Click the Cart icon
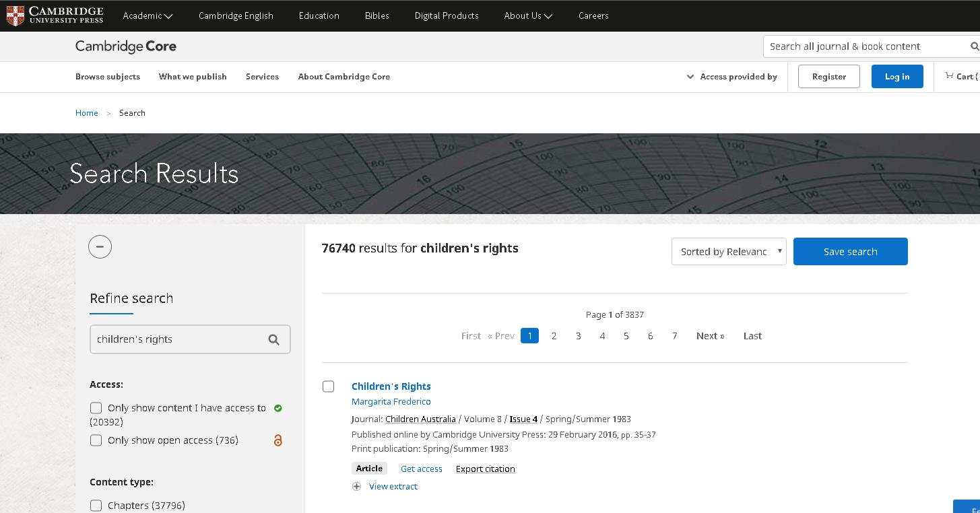This screenshot has width=980, height=513. click(949, 75)
